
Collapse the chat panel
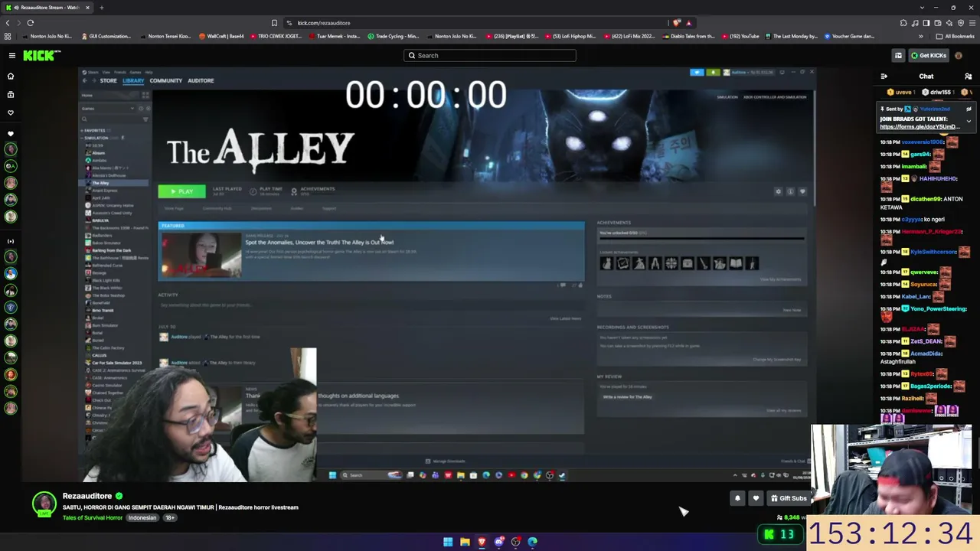[884, 77]
